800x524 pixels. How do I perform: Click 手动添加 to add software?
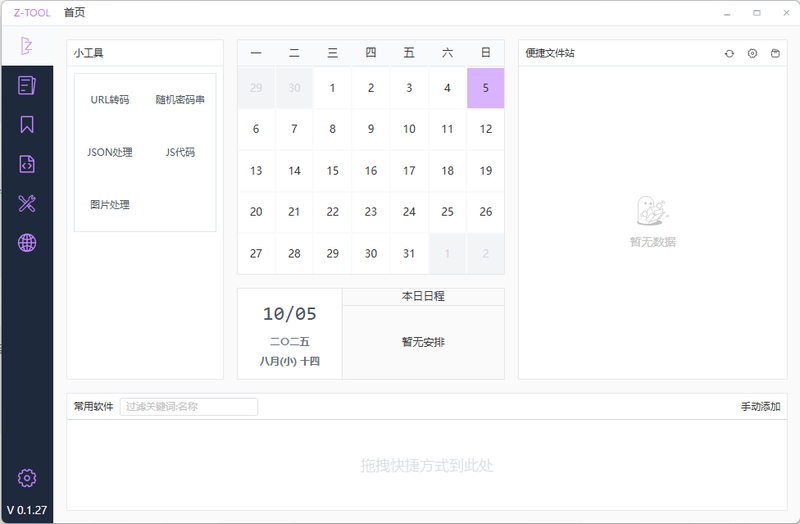760,407
